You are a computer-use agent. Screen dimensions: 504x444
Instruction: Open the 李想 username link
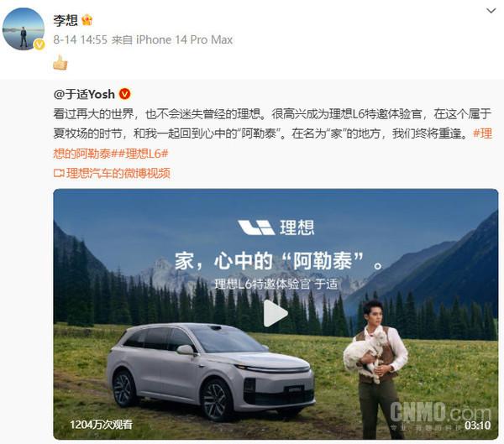click(x=66, y=20)
